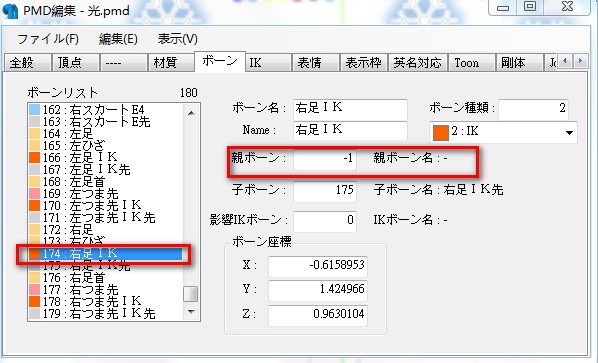Select bone 168 : 左足首
Viewport: 598px width, 363px height.
click(105, 182)
